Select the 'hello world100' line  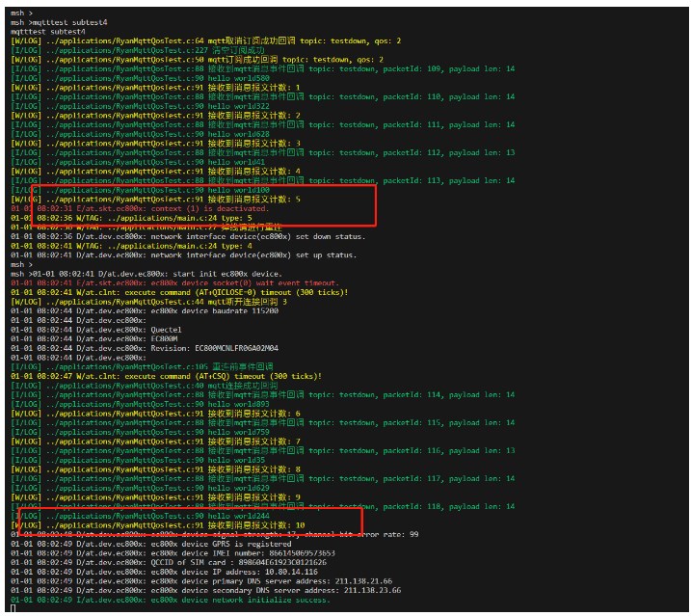click(x=140, y=190)
